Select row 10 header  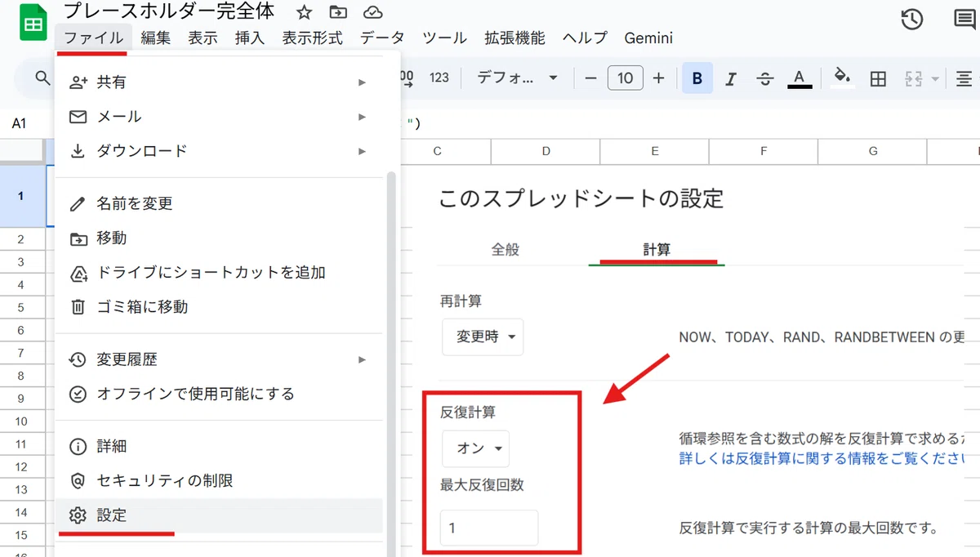(21, 421)
